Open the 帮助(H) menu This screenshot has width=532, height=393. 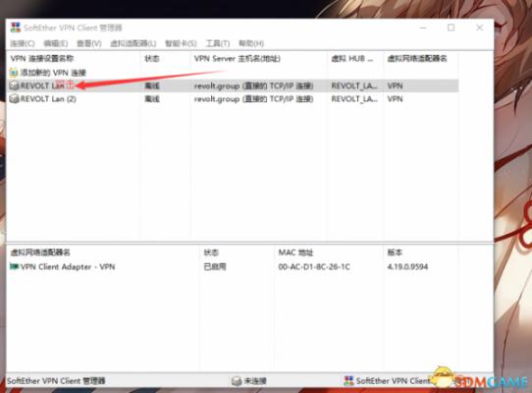(x=251, y=43)
